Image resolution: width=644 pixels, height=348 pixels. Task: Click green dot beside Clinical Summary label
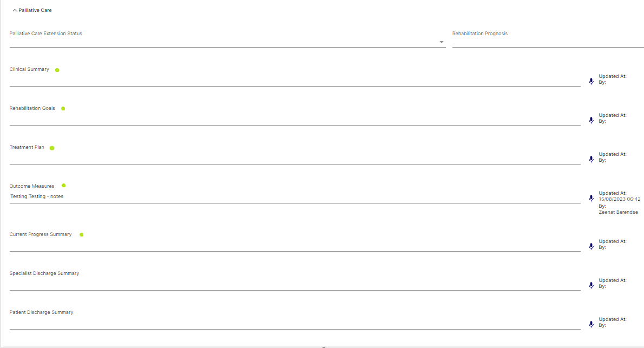coord(57,70)
